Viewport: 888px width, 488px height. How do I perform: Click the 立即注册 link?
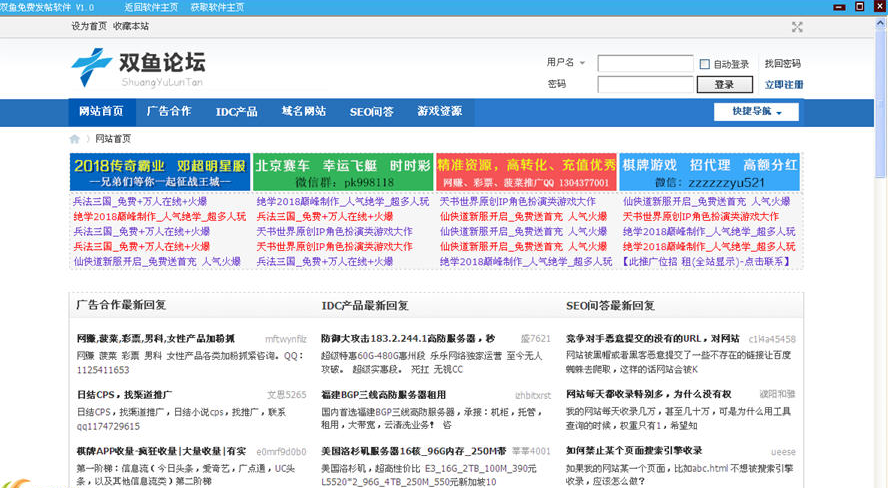(783, 85)
